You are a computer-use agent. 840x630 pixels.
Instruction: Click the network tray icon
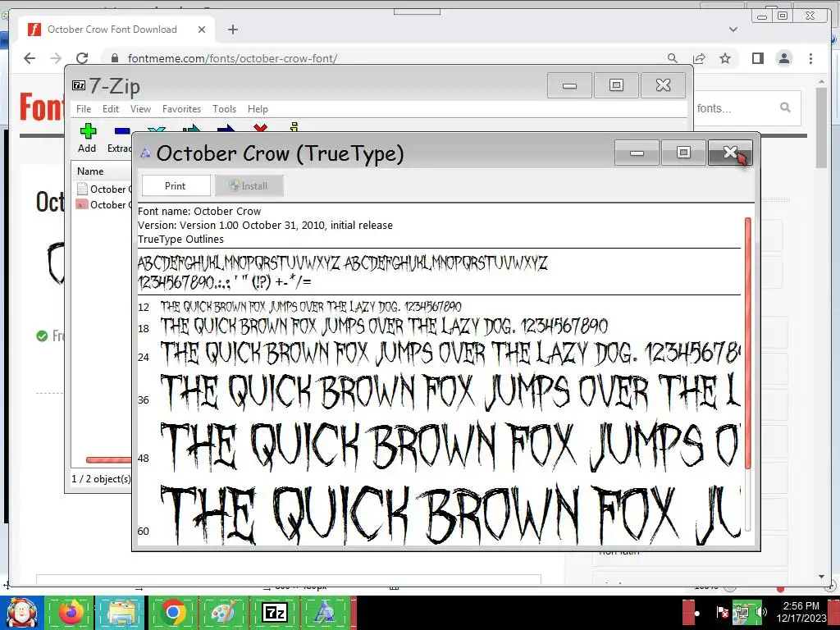[742, 612]
